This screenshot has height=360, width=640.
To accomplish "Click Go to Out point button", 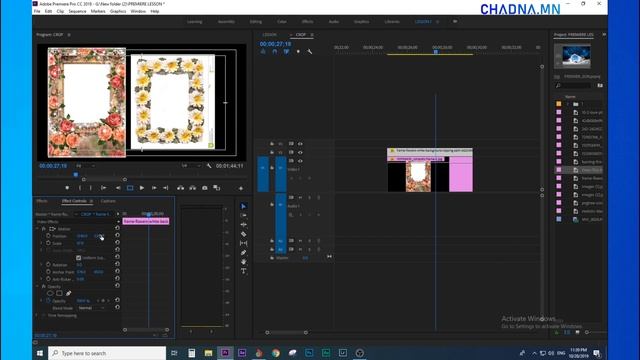I will tap(166, 188).
